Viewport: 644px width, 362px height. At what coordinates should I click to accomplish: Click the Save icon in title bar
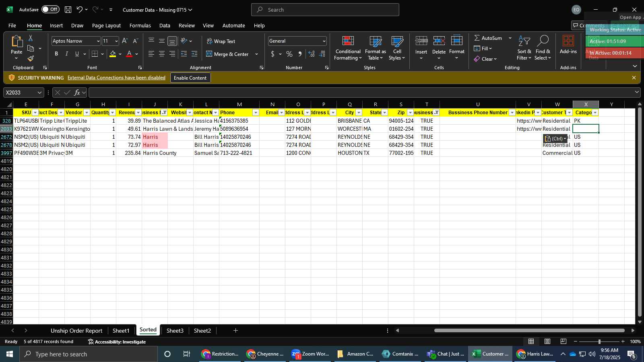tap(68, 10)
